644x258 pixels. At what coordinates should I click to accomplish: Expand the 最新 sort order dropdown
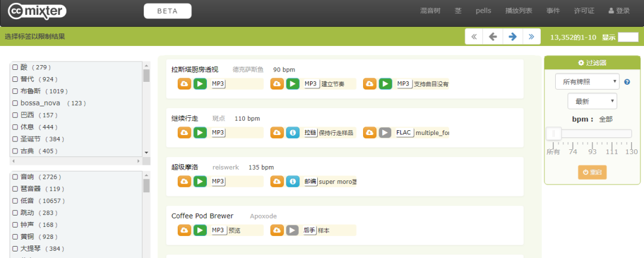pyautogui.click(x=592, y=101)
